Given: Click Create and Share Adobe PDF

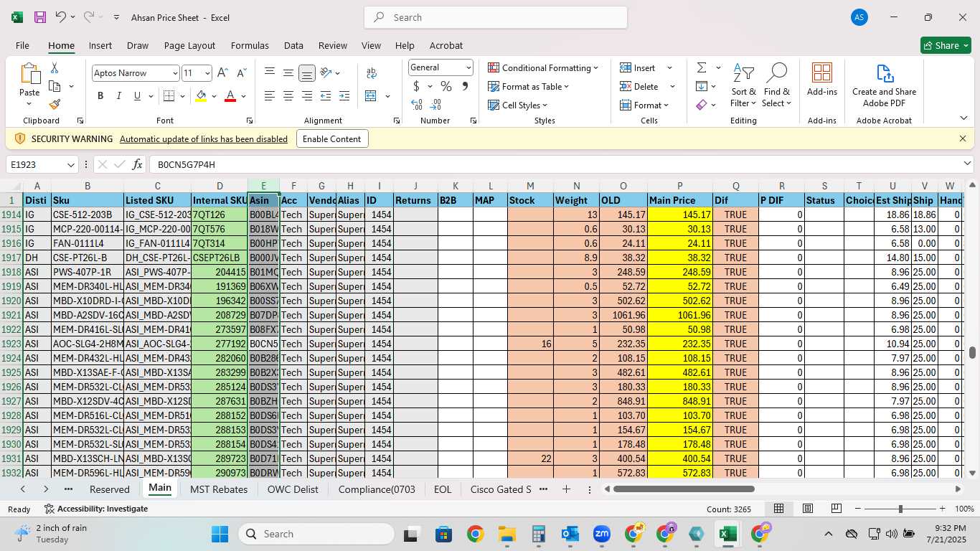Looking at the screenshot, I should tap(884, 85).
